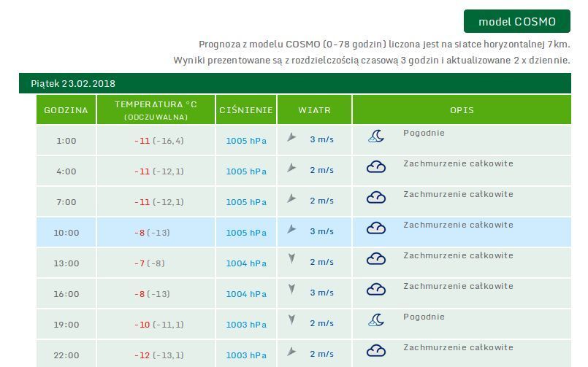
Task: Click the 1005 hPa pressure in 1:00 row
Action: pyautogui.click(x=246, y=141)
